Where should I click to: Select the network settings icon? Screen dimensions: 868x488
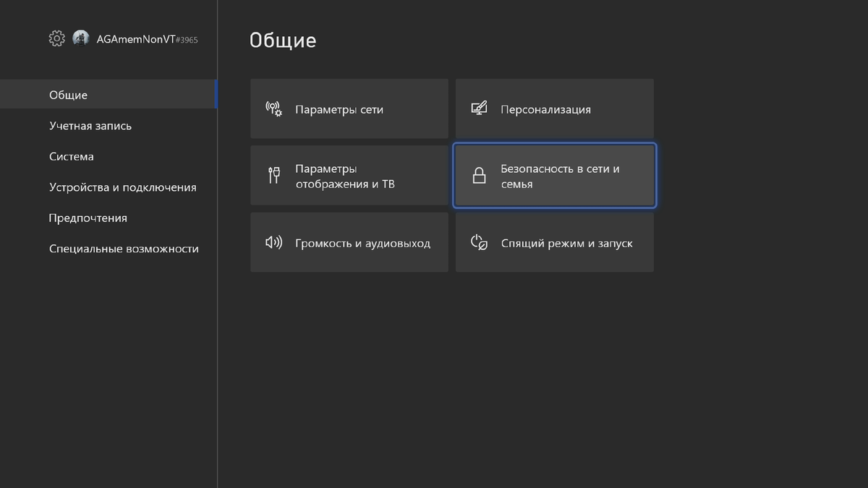pos(273,108)
